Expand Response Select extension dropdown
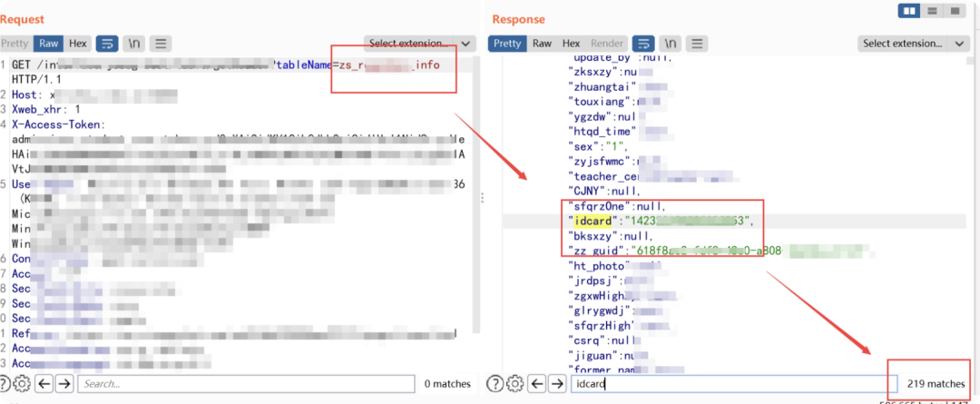The height and width of the screenshot is (404, 980). click(x=913, y=44)
